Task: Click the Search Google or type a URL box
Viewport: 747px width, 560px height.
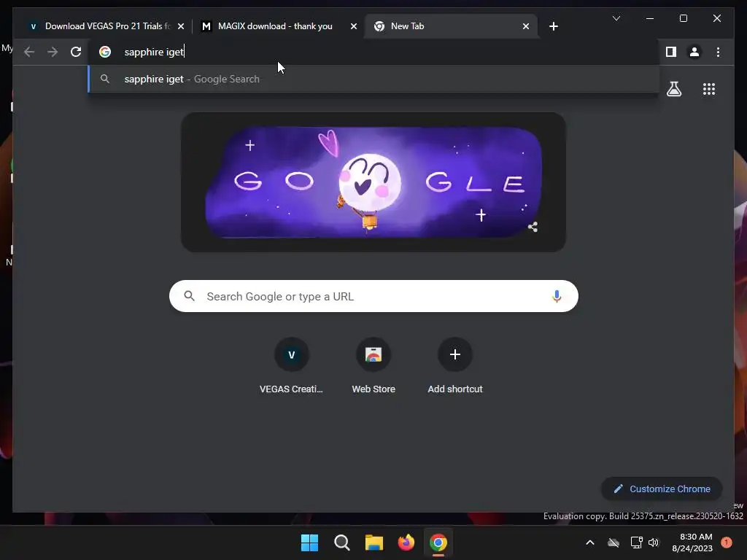Action: pyautogui.click(x=373, y=296)
